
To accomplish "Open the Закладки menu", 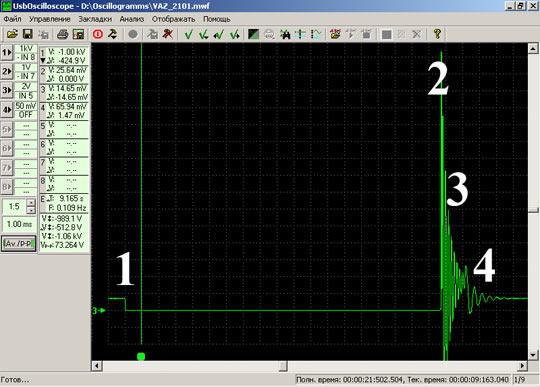I will [95, 19].
